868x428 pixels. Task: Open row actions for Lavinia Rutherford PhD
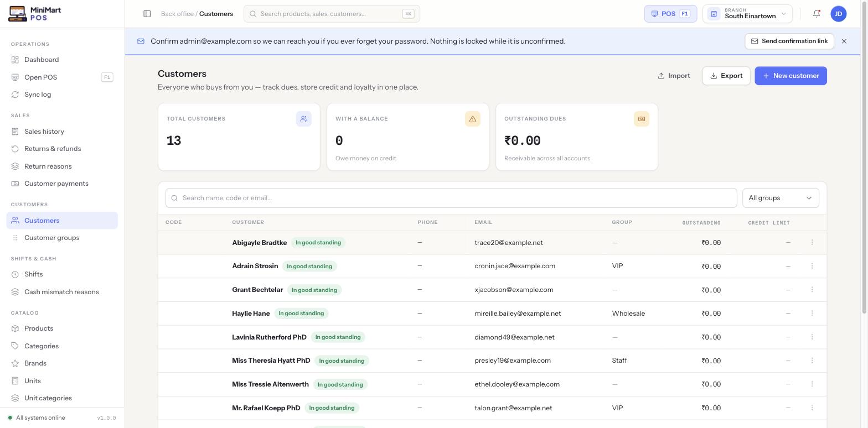pos(812,337)
